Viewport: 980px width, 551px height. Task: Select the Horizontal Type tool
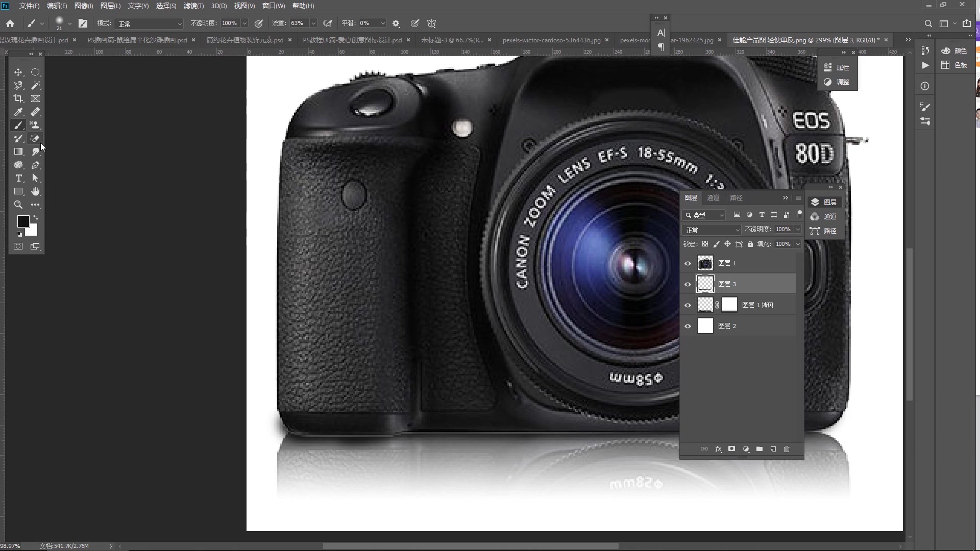tap(18, 179)
